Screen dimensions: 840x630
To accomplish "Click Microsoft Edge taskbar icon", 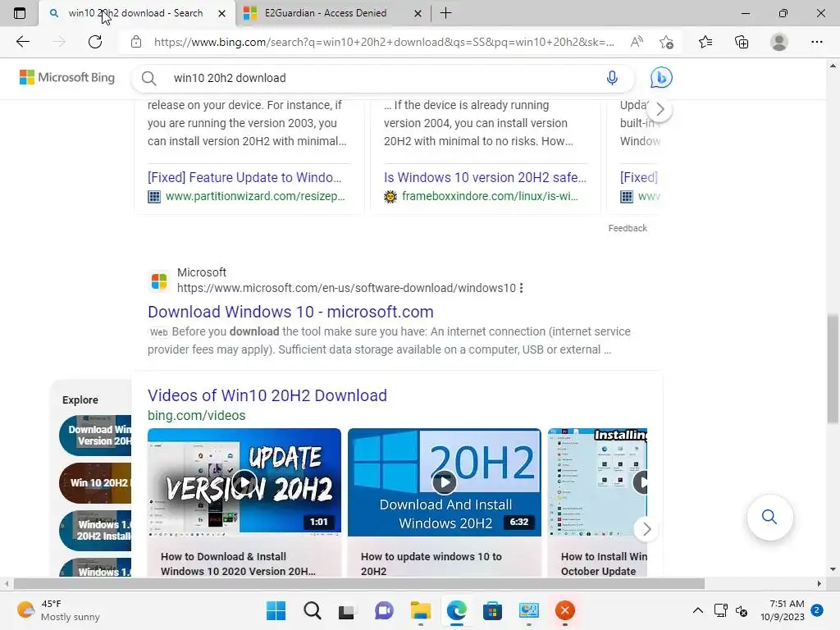I will [x=456, y=610].
